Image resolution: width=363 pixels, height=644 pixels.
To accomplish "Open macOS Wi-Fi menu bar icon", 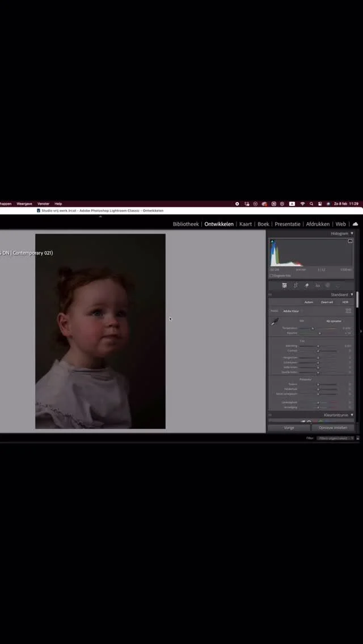I will tap(302, 204).
